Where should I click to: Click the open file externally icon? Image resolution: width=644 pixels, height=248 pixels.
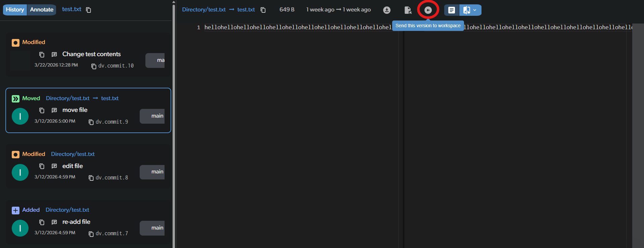[x=408, y=10]
